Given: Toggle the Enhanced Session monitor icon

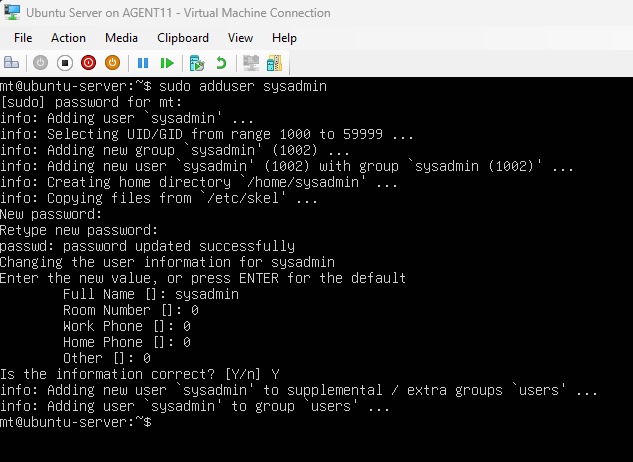Looking at the screenshot, I should click(x=250, y=62).
